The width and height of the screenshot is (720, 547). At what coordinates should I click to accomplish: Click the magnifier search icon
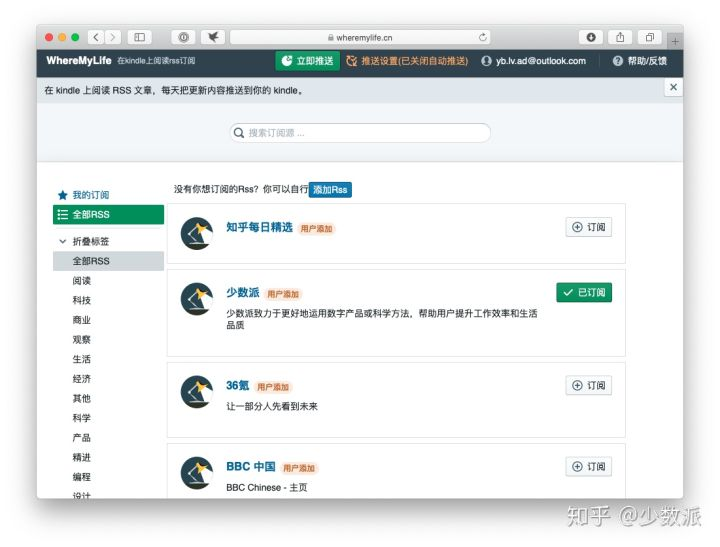239,133
